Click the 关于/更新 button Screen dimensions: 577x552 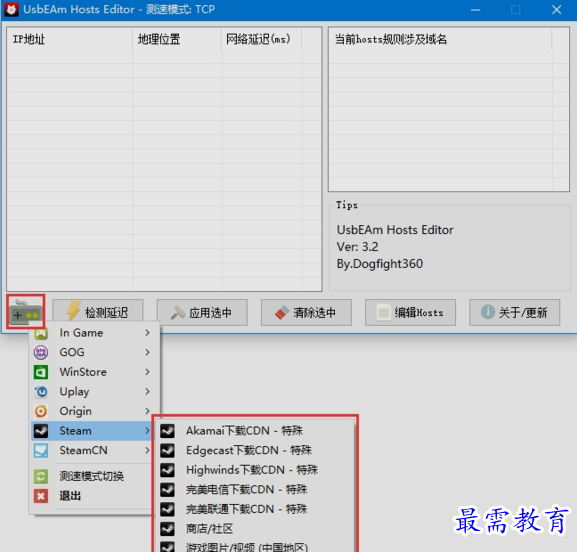click(x=514, y=312)
